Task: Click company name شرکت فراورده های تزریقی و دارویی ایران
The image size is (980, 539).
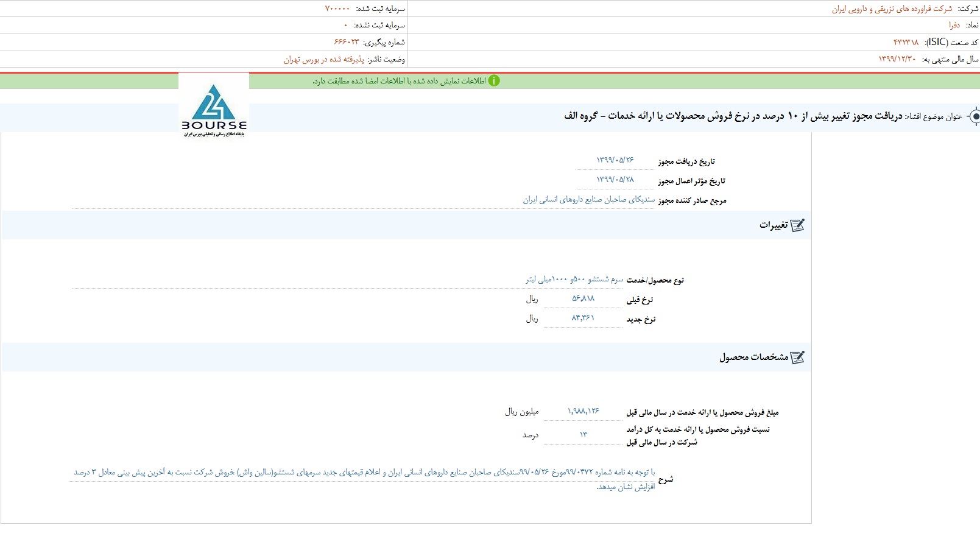Action: coord(892,9)
